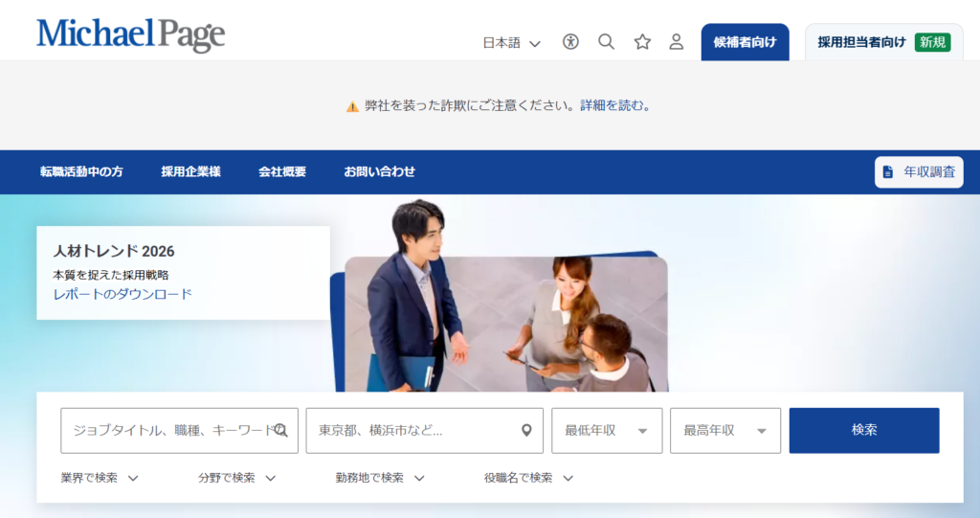980x518 pixels.
Task: Click magnifier icon in keyword field
Action: click(x=280, y=431)
